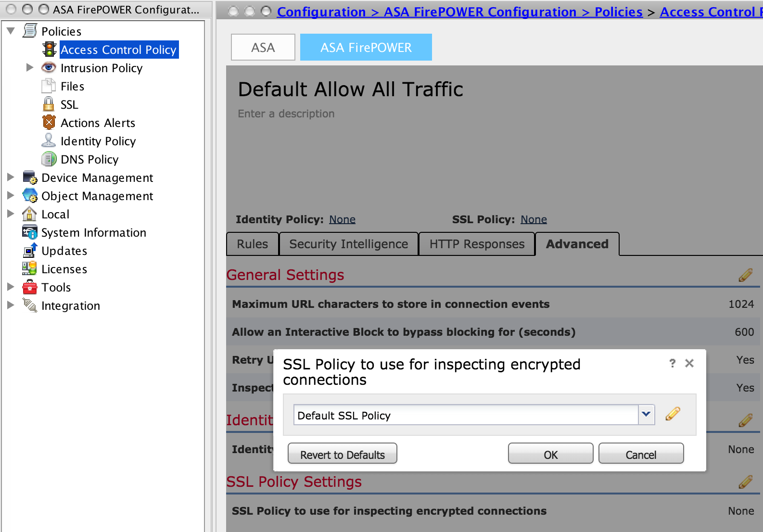Edit SSL Policy Settings with pencil icon
The height and width of the screenshot is (532, 763).
[x=745, y=481]
